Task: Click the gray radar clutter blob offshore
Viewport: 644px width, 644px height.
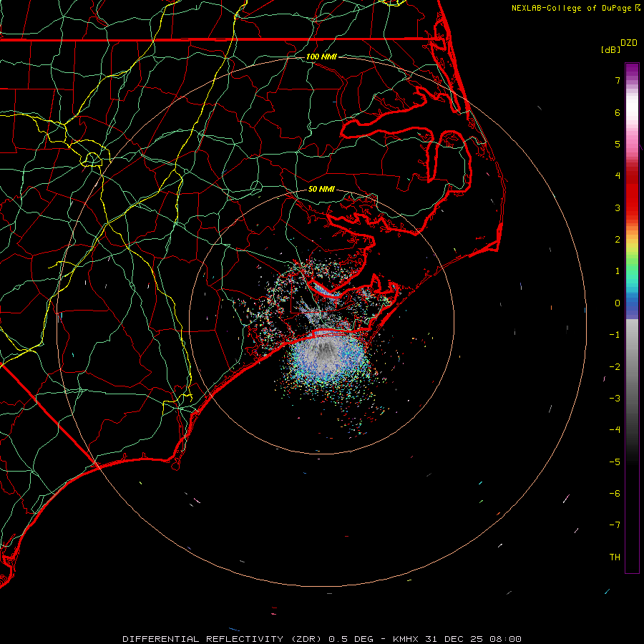Action: [x=327, y=356]
